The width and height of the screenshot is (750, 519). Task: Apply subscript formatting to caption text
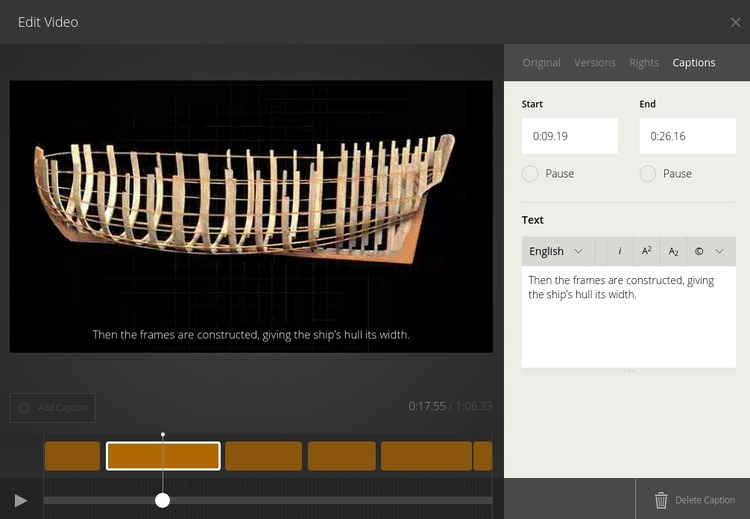tap(674, 251)
